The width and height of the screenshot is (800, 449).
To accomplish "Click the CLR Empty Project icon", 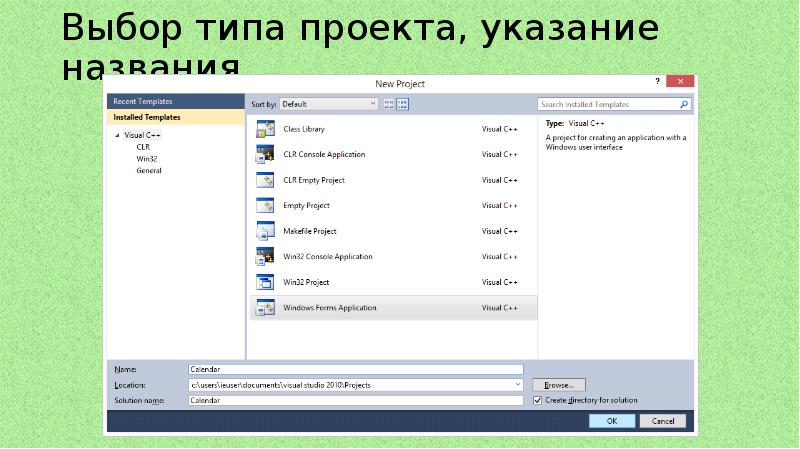I will point(265,180).
